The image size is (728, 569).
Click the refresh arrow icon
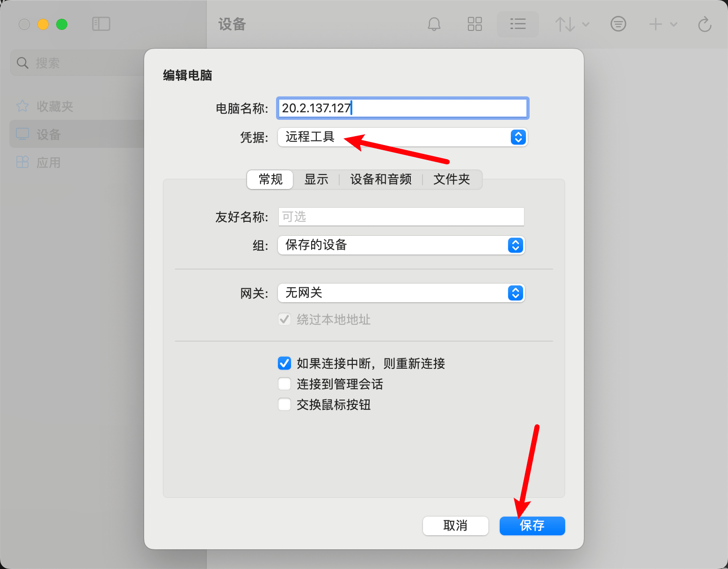coord(704,24)
